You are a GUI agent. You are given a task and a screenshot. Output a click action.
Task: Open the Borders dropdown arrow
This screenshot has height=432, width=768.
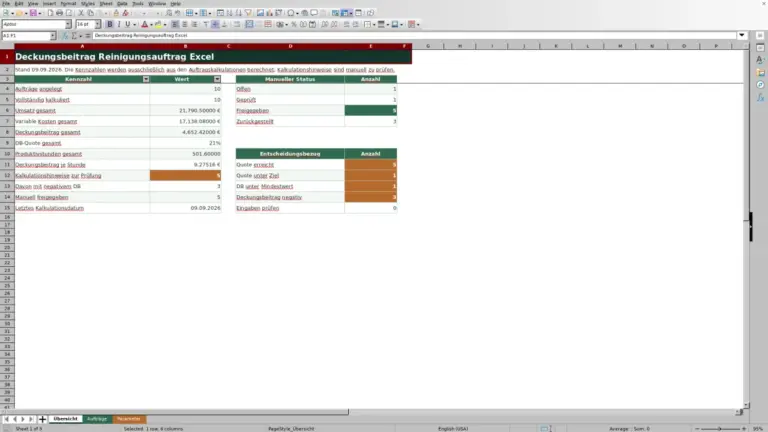point(374,24)
